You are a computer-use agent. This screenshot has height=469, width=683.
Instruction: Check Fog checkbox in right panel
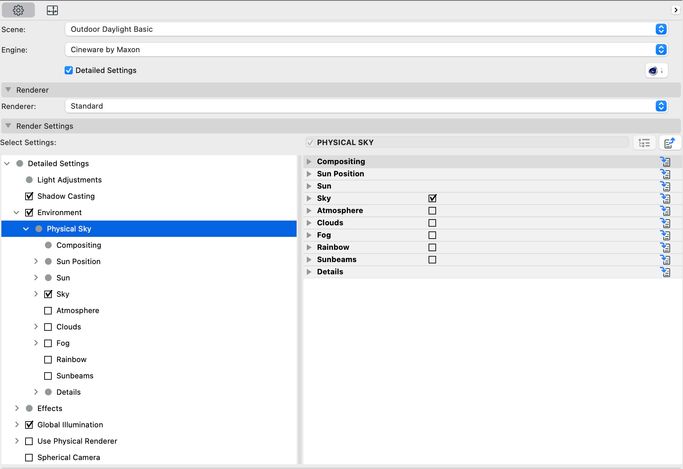(x=432, y=235)
